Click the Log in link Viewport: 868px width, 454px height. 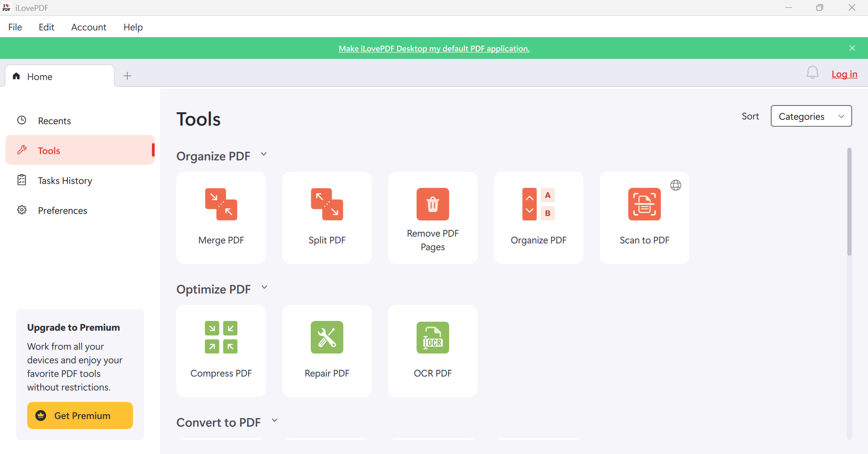[844, 74]
